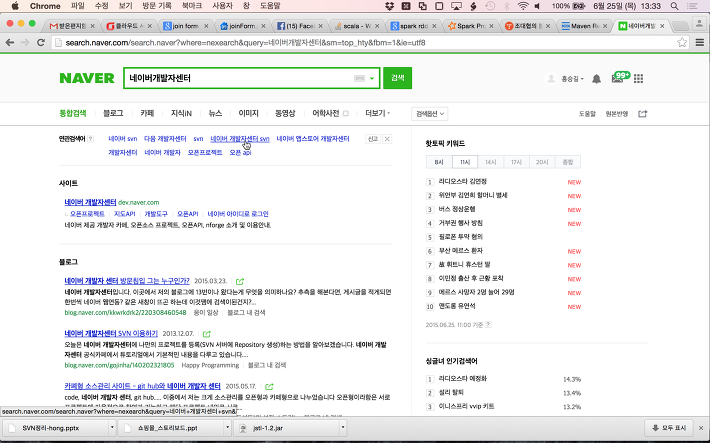Click related search 네이버 개발자센터 svn
Viewport: 710px width, 443px height.
(240, 139)
